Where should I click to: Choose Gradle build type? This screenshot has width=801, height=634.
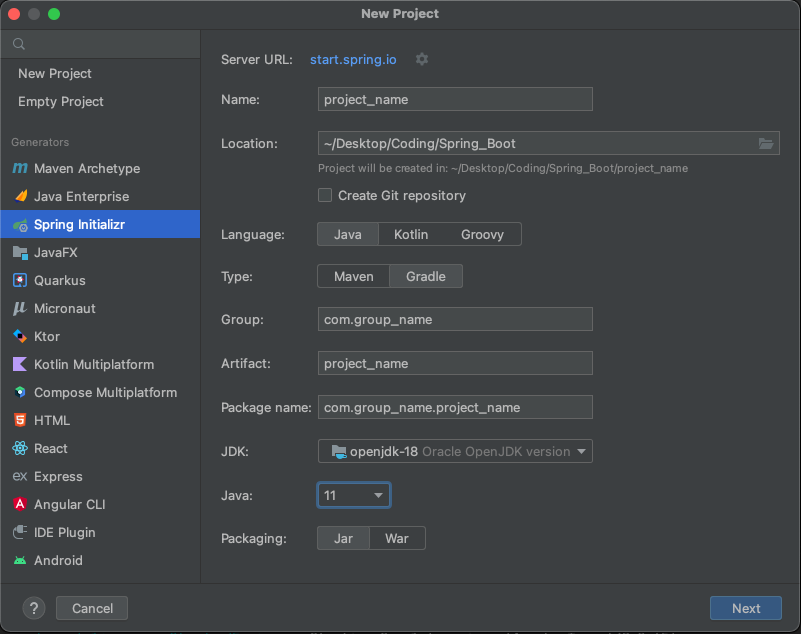pos(426,276)
